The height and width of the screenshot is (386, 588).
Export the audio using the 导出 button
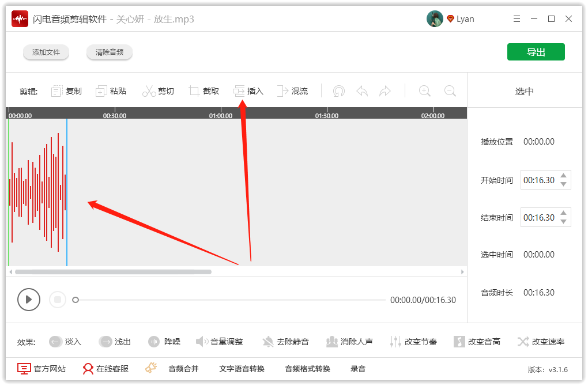tap(536, 51)
